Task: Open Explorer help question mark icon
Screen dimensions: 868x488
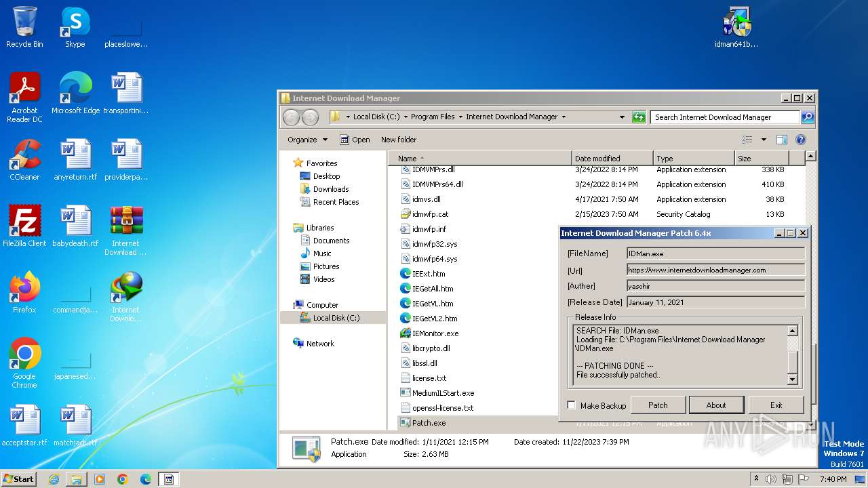Action: (800, 140)
